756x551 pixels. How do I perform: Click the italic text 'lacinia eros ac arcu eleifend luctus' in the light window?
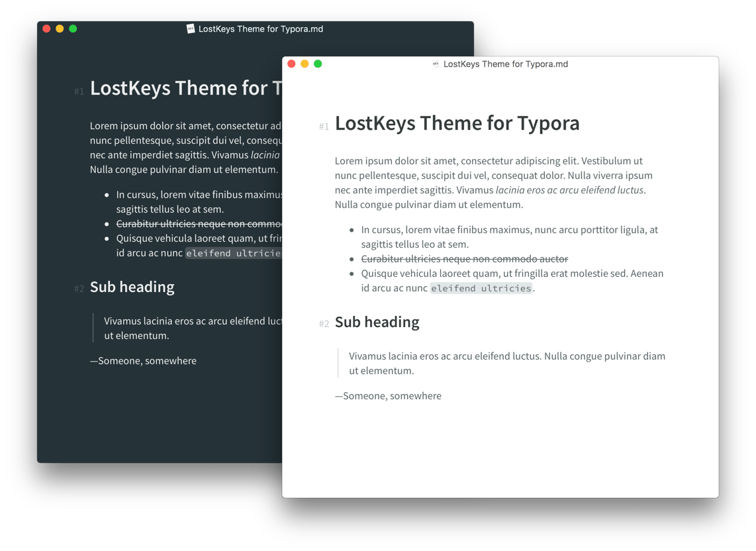569,190
